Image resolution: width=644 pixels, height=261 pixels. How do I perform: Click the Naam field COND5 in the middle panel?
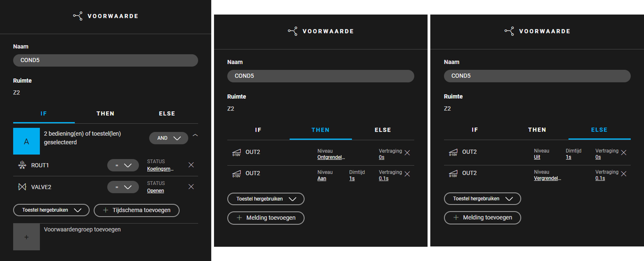click(x=320, y=76)
